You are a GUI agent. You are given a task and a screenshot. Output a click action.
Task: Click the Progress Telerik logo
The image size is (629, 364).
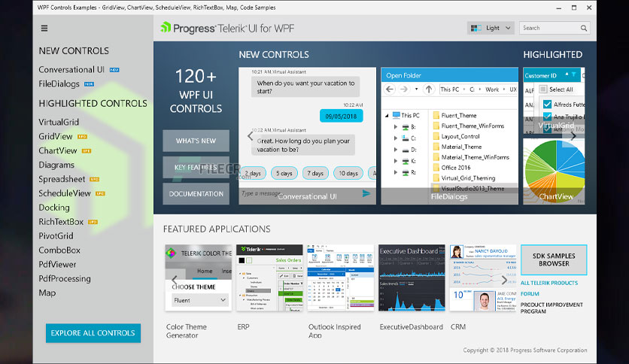(x=227, y=28)
